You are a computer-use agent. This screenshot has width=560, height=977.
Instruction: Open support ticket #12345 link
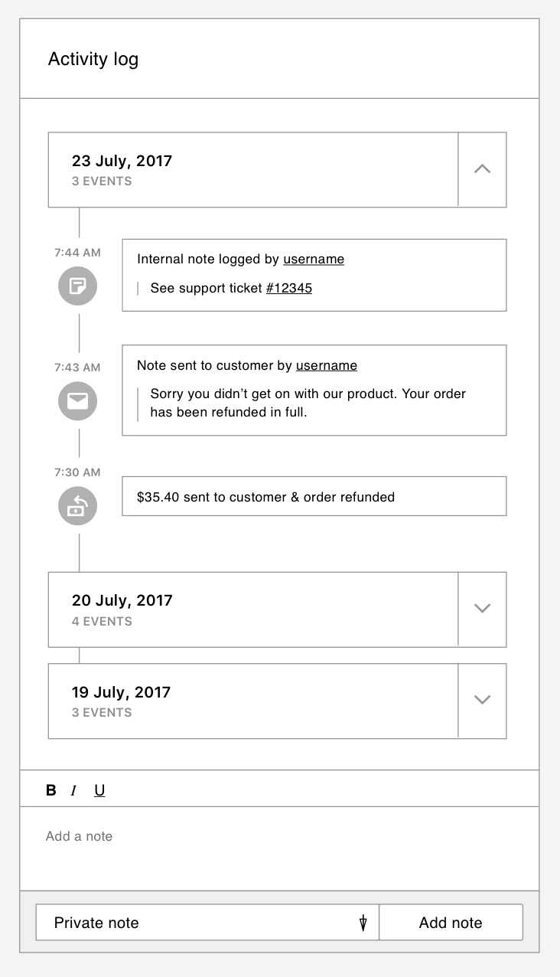coord(289,288)
